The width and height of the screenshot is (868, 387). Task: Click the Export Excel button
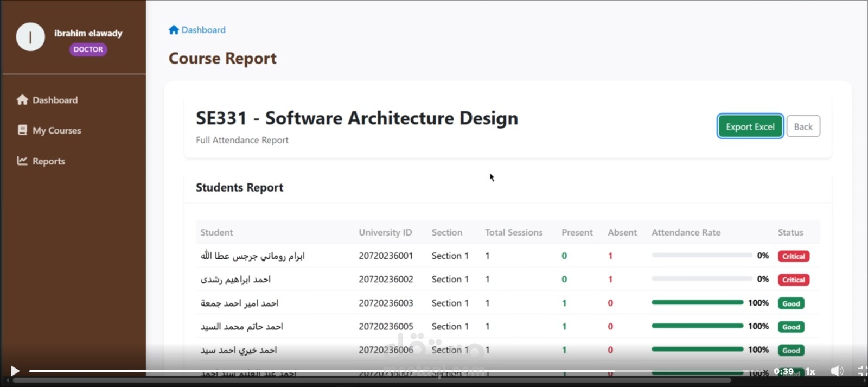click(750, 126)
